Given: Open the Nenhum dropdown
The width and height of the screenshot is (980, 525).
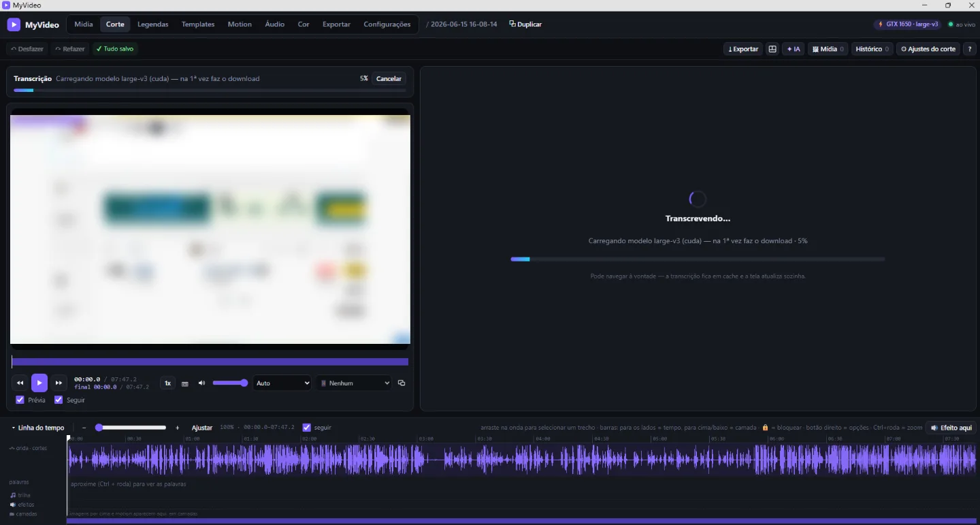Looking at the screenshot, I should tap(354, 383).
